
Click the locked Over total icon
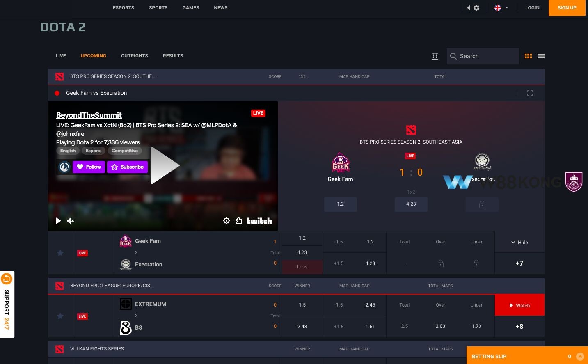pos(440,263)
